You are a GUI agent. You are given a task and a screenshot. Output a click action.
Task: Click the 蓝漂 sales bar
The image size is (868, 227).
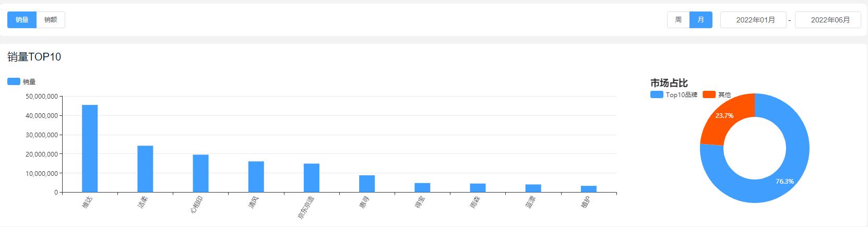pyautogui.click(x=533, y=188)
